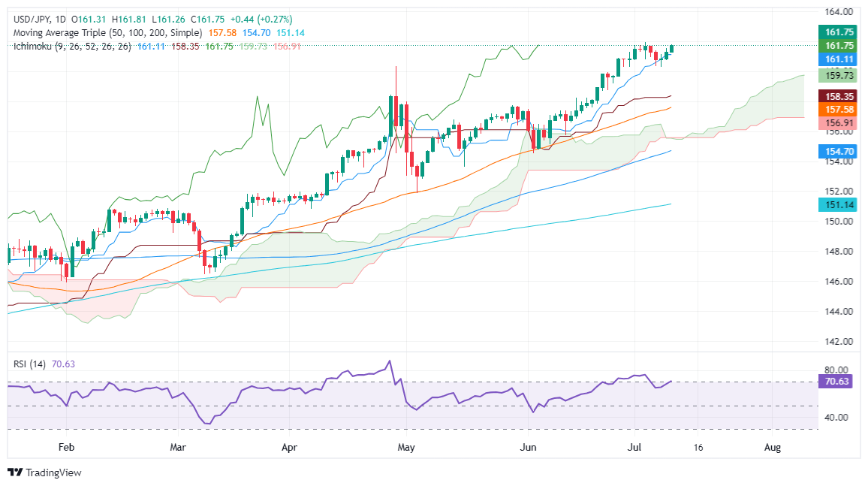Click the 159.73 leading span A label

click(x=838, y=75)
